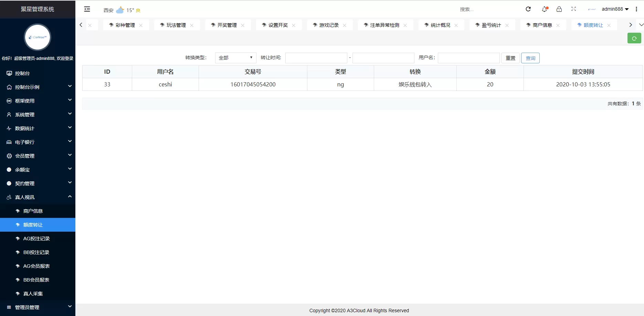
Task: Refresh the page using the reload icon
Action: tap(528, 9)
